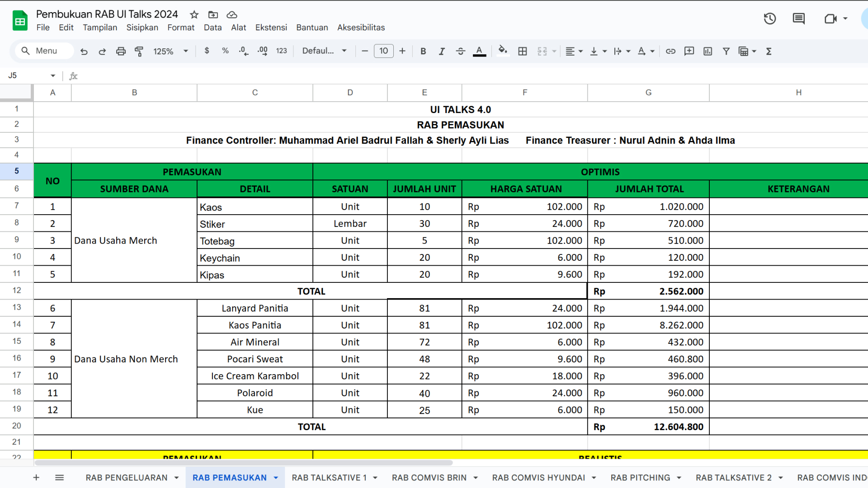This screenshot has height=488, width=868.
Task: Open zoom level 125% dropdown
Action: click(170, 51)
